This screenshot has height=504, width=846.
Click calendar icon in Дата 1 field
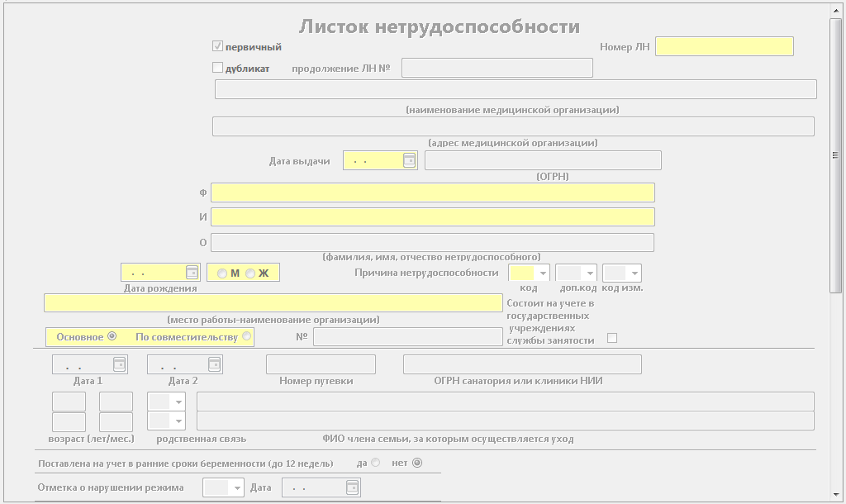[x=119, y=364]
